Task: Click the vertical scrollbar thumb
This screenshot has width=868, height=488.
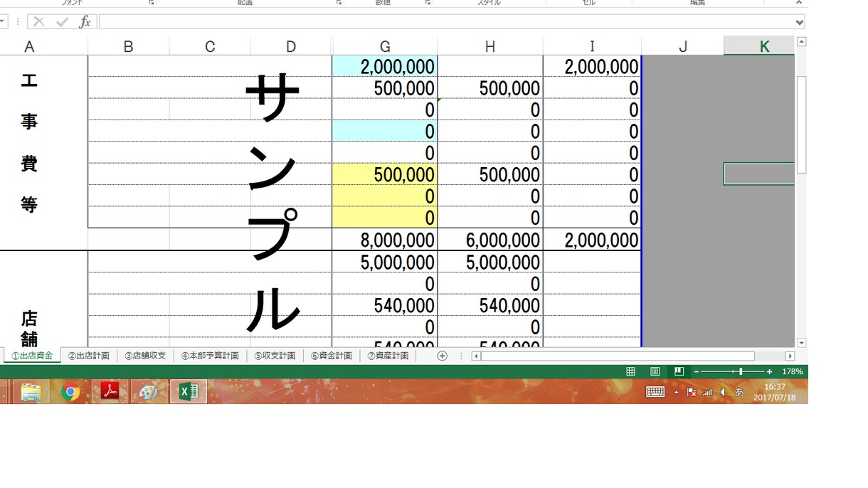Action: pyautogui.click(x=802, y=124)
